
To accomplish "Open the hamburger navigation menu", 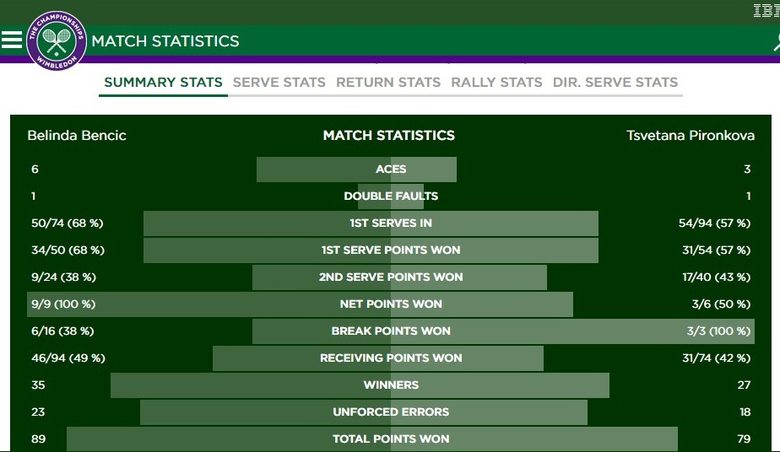I will click(x=11, y=40).
